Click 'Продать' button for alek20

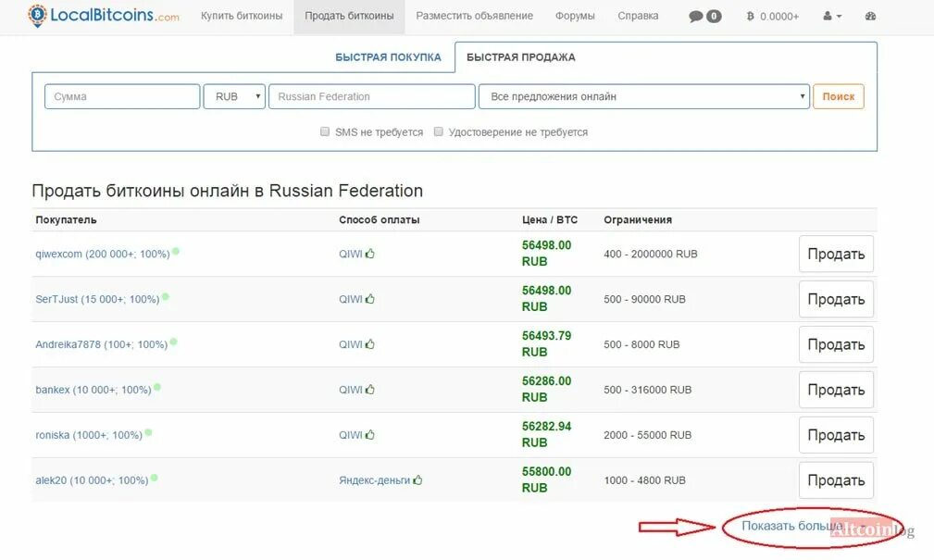point(836,480)
